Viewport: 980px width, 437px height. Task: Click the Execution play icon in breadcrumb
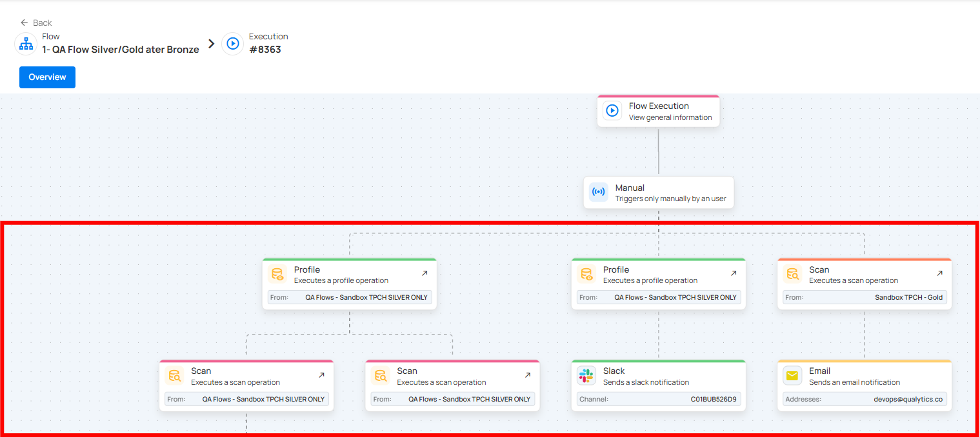233,44
